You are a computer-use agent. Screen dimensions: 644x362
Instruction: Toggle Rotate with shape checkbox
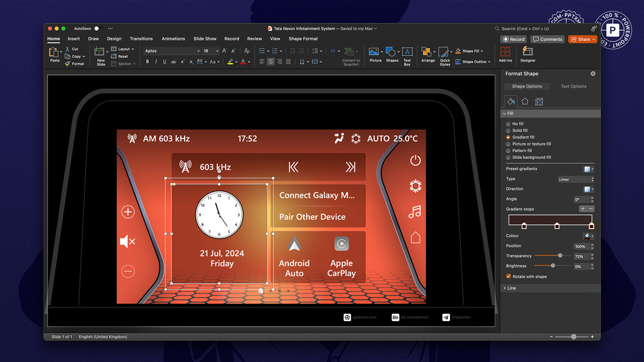(x=508, y=276)
